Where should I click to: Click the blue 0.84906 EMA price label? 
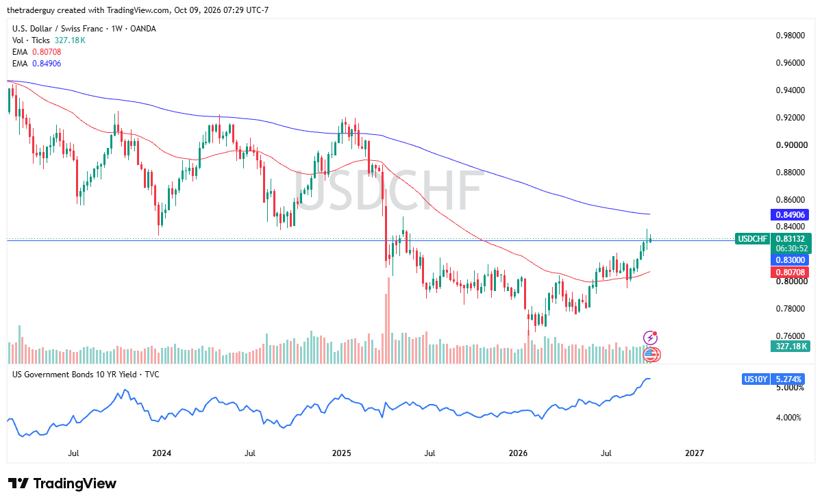click(791, 214)
